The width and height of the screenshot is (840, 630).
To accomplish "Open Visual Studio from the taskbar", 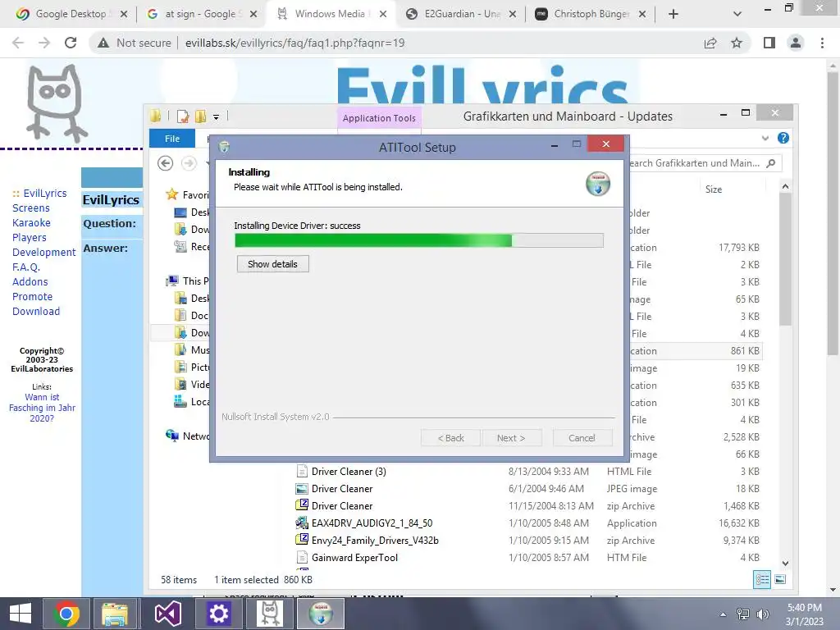I will point(167,614).
